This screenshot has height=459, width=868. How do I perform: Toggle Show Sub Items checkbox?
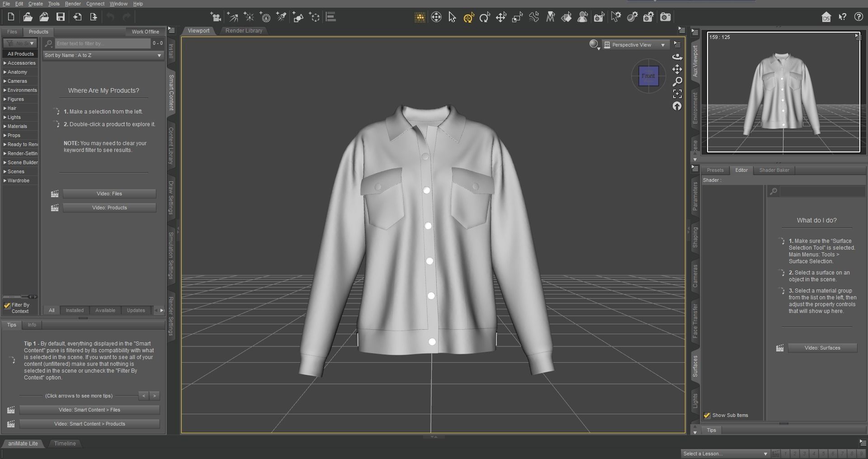(707, 415)
